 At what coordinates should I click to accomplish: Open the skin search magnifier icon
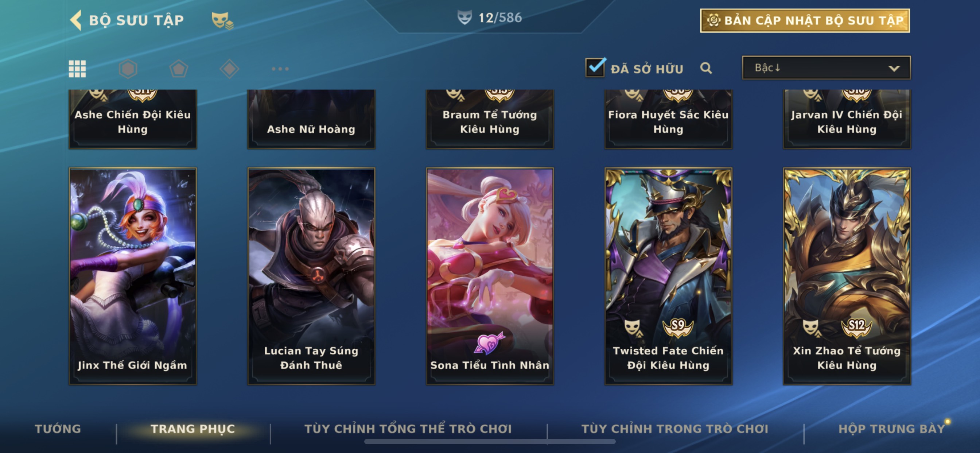(x=706, y=68)
